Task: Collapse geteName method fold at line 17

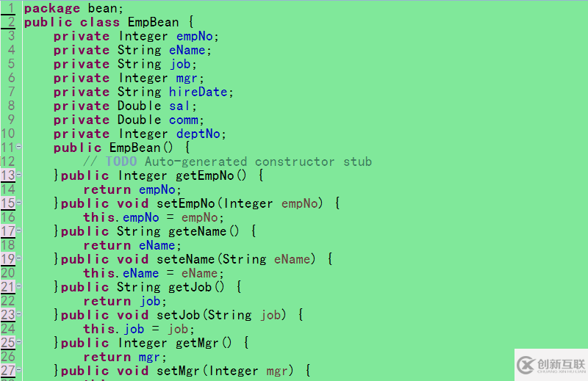Action: click(x=19, y=230)
